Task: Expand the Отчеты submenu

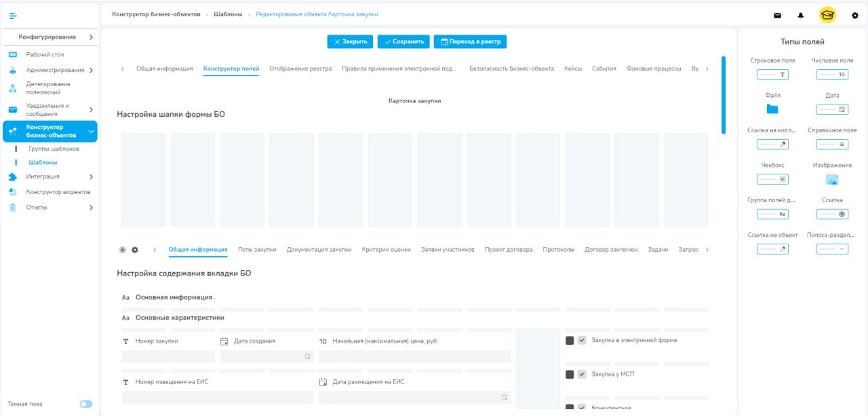Action: click(x=91, y=208)
